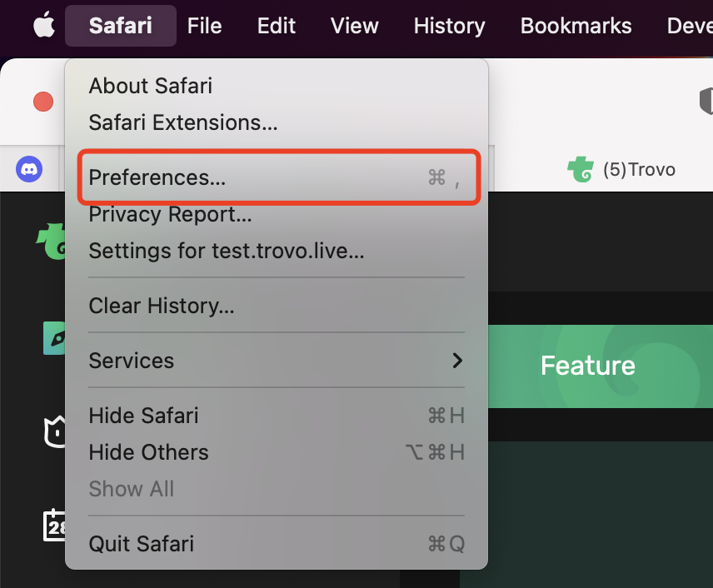Viewport: 713px width, 588px height.
Task: Click the cat-shaped sidebar icon
Action: [x=55, y=431]
